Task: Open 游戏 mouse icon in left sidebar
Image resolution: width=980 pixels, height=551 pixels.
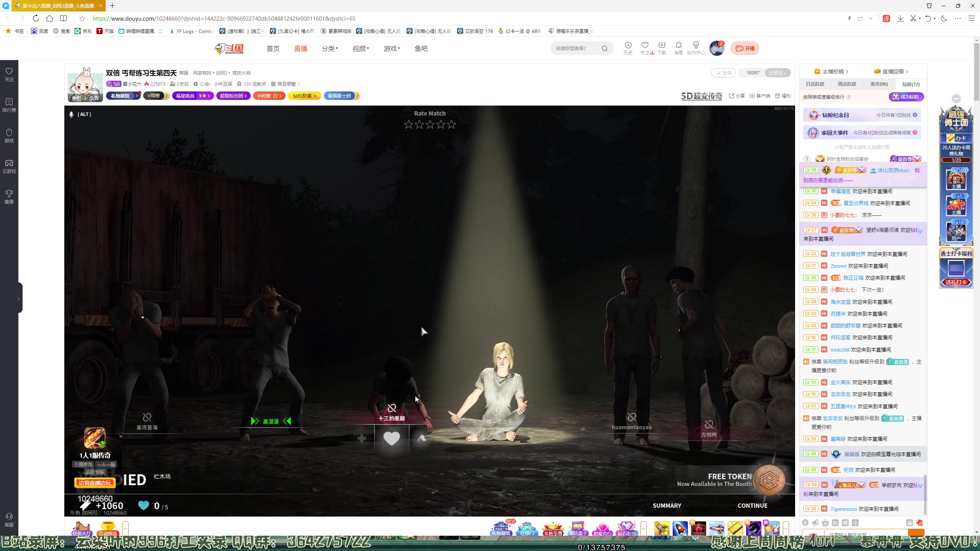Action: tap(9, 135)
